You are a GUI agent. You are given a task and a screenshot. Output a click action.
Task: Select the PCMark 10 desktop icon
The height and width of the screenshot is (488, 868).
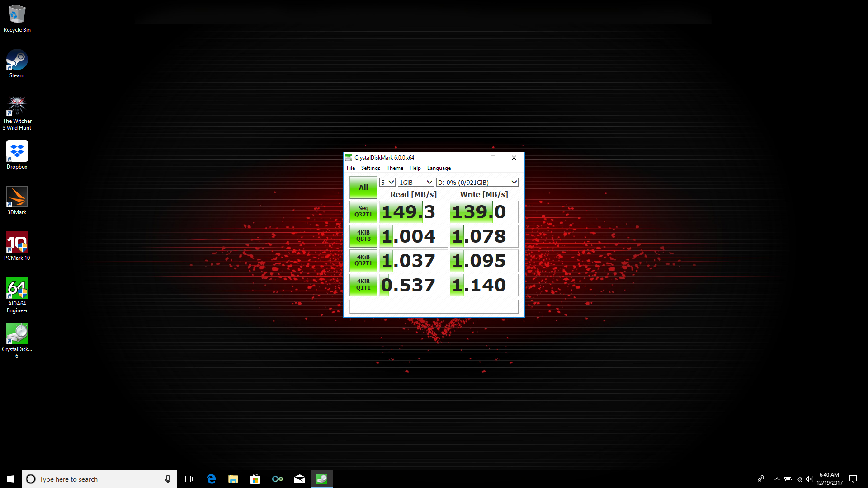[x=17, y=243]
